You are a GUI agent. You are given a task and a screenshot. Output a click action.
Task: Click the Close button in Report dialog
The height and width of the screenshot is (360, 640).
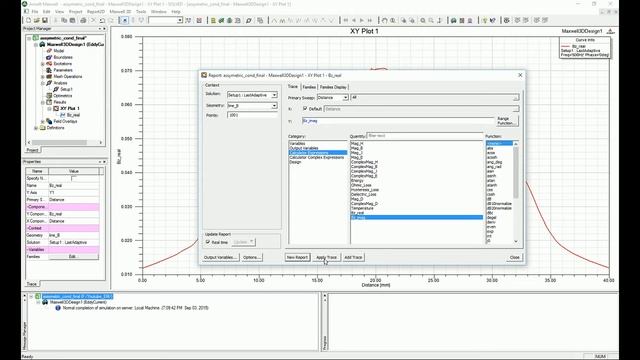tap(514, 258)
